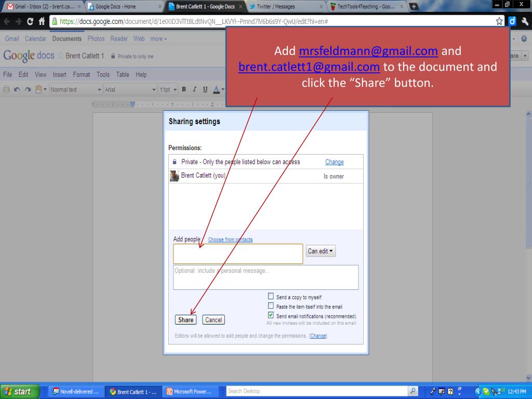Open Reader link in Google bar
The width and height of the screenshot is (532, 399).
119,38
